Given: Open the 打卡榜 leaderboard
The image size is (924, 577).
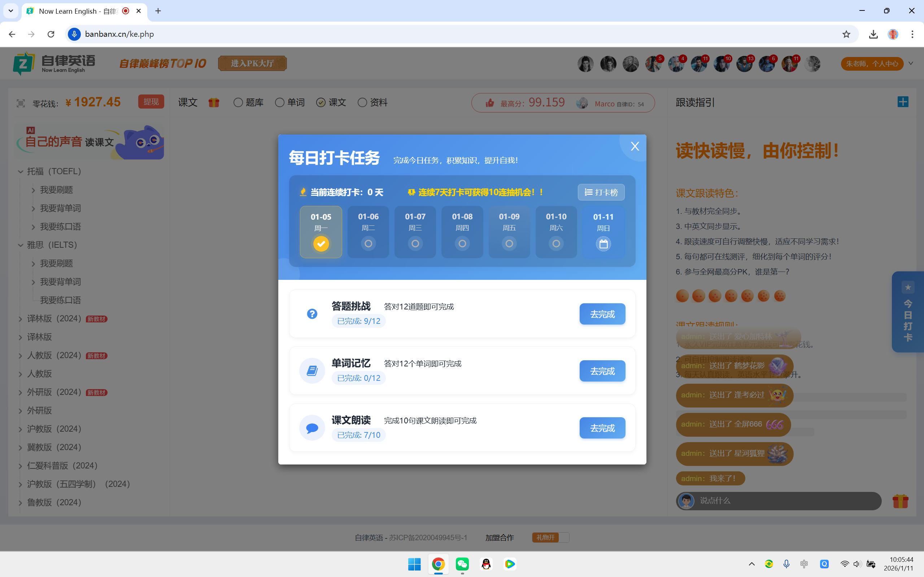Looking at the screenshot, I should pyautogui.click(x=601, y=192).
